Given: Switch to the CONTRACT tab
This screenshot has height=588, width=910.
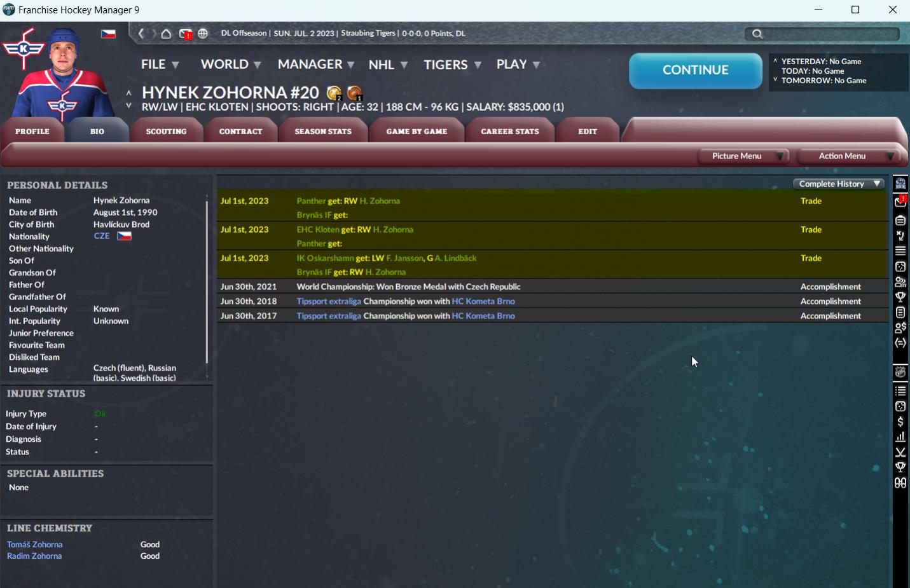Looking at the screenshot, I should tap(241, 131).
